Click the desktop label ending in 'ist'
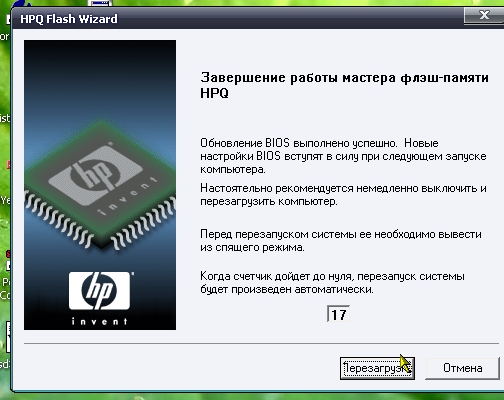This screenshot has height=400, width=504. tap(5, 118)
